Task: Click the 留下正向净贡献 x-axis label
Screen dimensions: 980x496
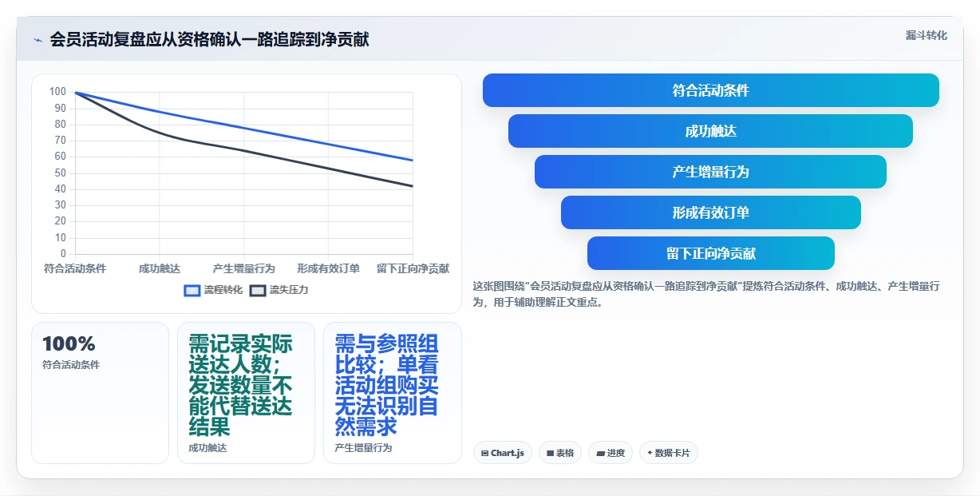Action: (413, 268)
